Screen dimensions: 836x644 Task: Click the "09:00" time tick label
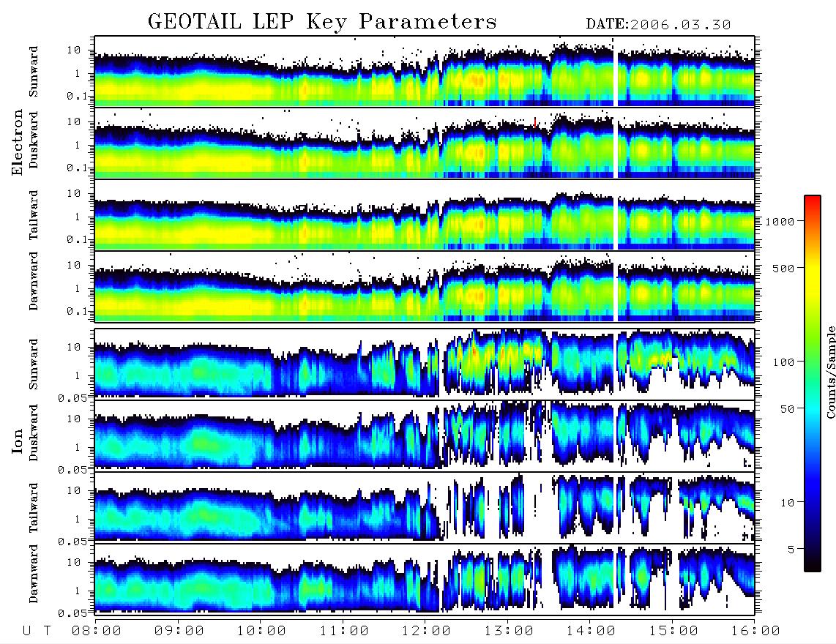point(179,631)
